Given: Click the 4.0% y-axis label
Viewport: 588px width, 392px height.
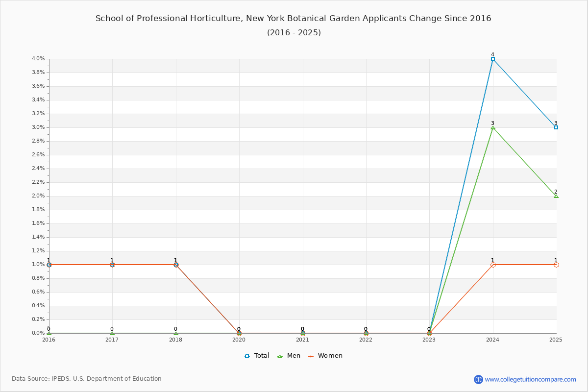Looking at the screenshot, I should click(38, 59).
